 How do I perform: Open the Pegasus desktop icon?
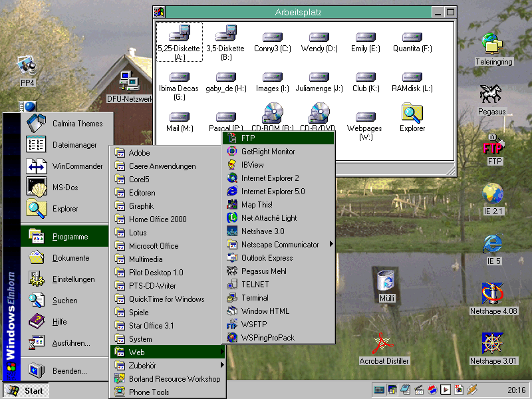(x=491, y=94)
